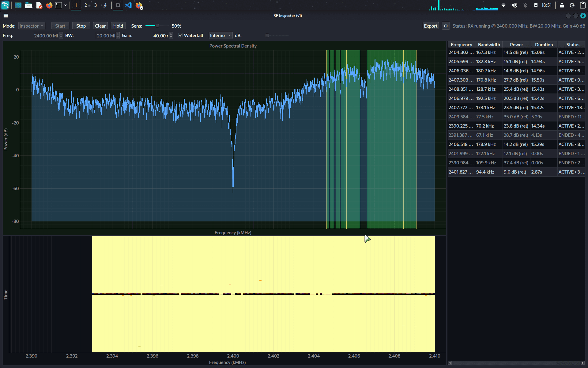Open the clipboard manager tray icon
588x368 pixels.
coord(582,5)
